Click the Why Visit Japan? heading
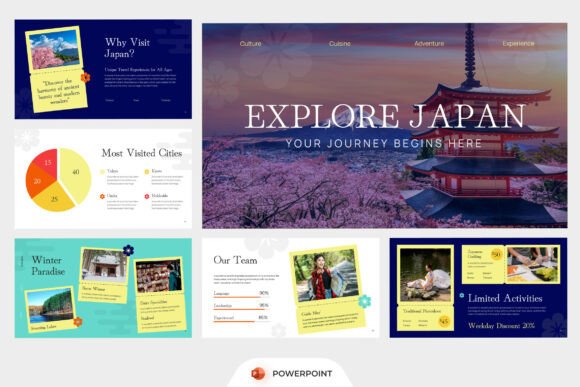Viewport: 580px width, 387px height. tap(127, 48)
